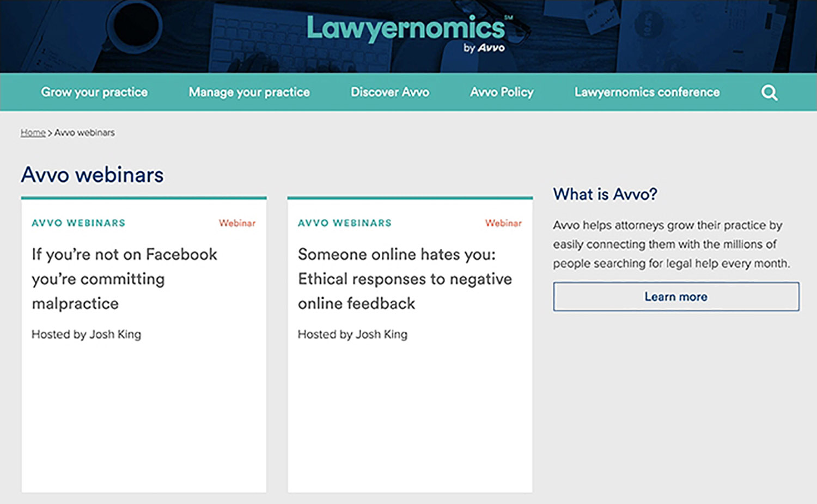Select AVVO WEBINARS label on left card

78,223
